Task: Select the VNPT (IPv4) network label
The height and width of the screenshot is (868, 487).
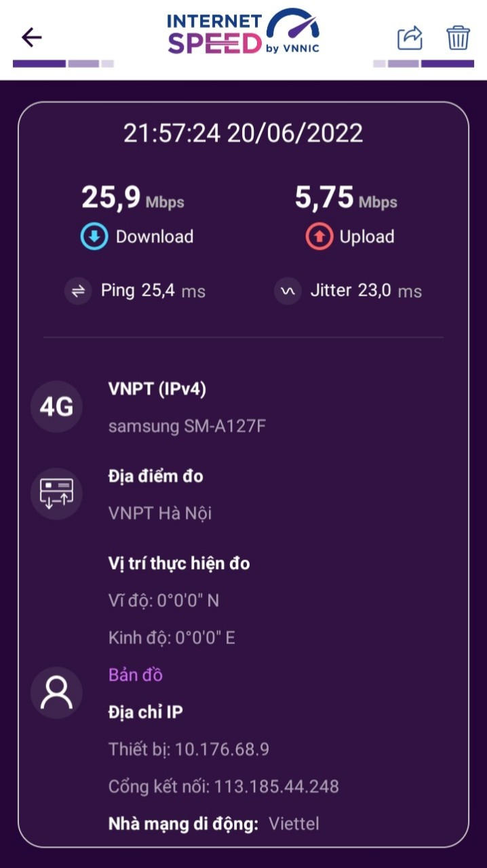Action: pos(157,389)
